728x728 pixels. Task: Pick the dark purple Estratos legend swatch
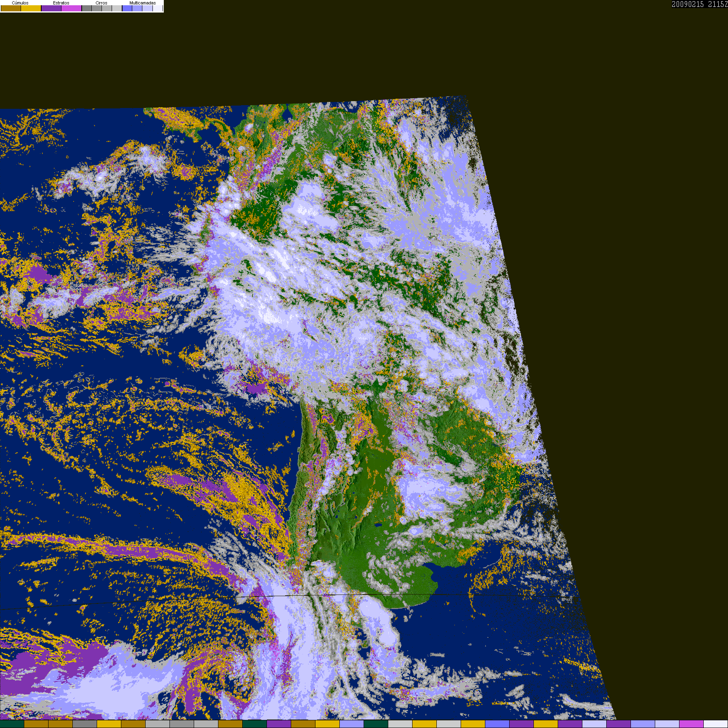point(51,8)
